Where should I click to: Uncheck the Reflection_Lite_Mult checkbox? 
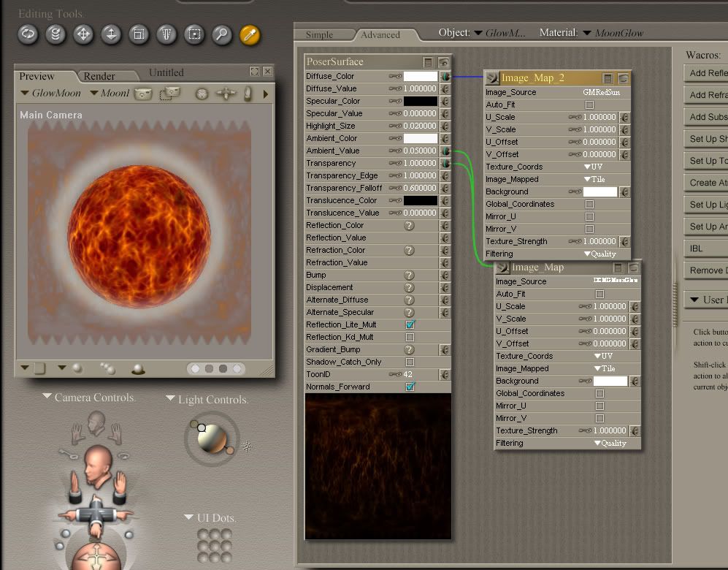410,324
